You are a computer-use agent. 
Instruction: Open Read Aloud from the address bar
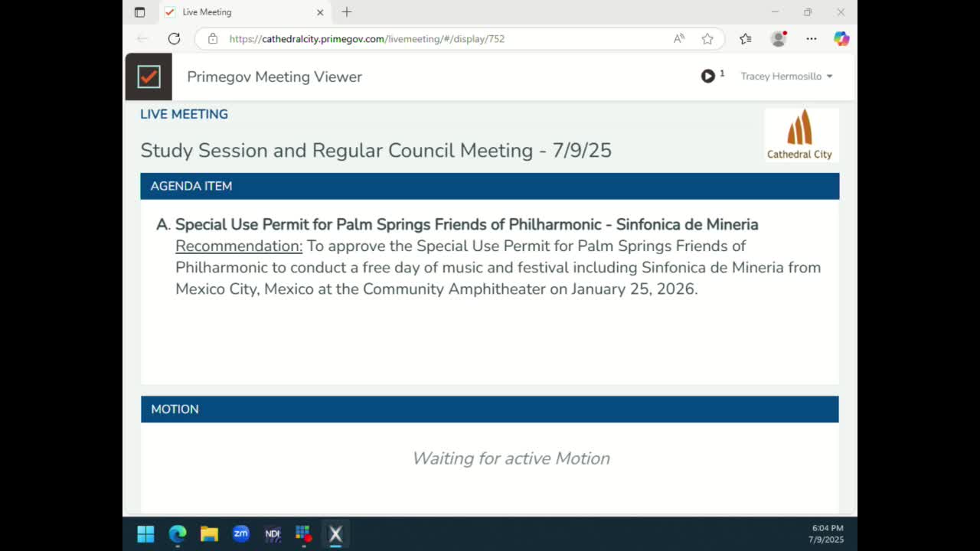point(679,38)
